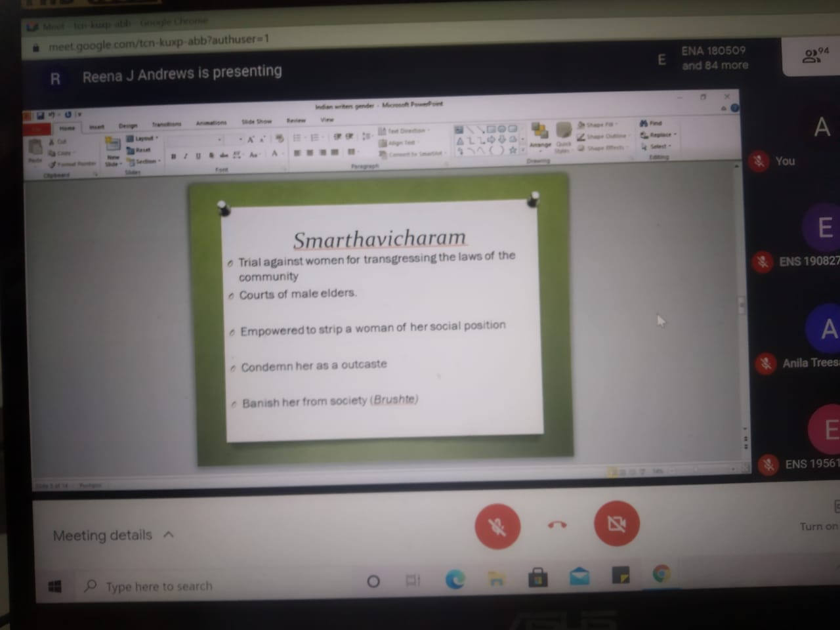Open the Slide Show tab in PowerPoint
Viewport: 840px width, 630px height.
tap(257, 121)
